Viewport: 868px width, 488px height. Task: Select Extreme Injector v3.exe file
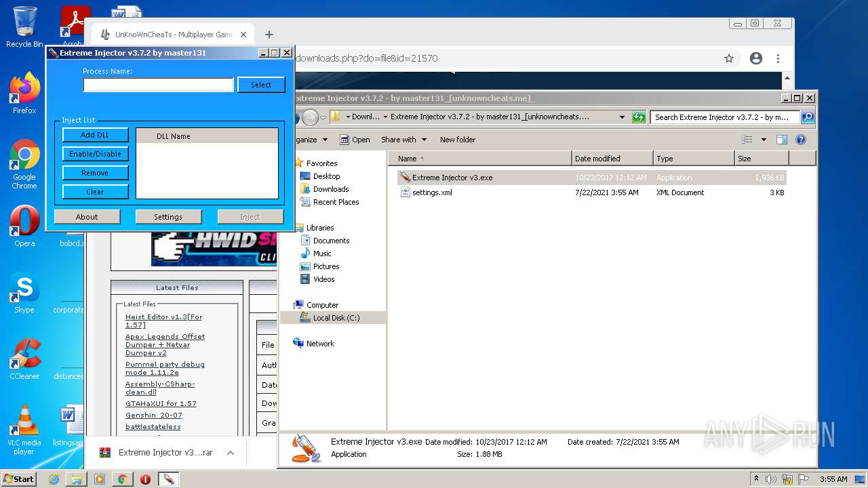[x=592, y=178]
